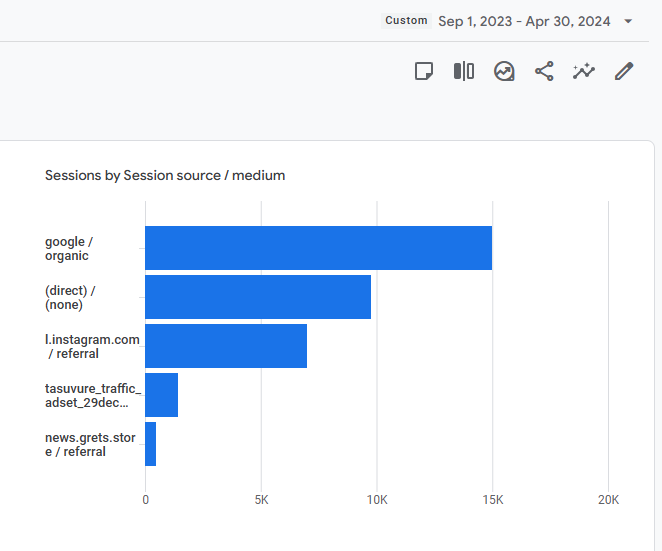Screen dimensions: 662x551
Task: Select the news.grets.store referral bar
Action: 151,444
